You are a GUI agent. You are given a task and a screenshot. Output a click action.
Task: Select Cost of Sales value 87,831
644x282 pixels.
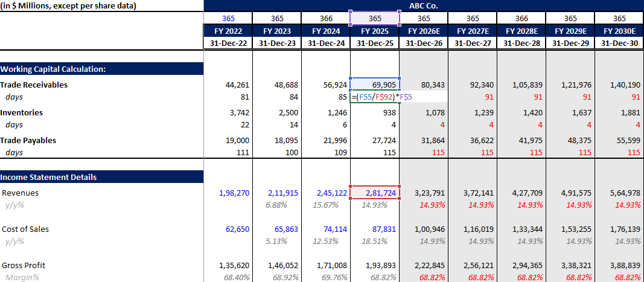(x=384, y=229)
